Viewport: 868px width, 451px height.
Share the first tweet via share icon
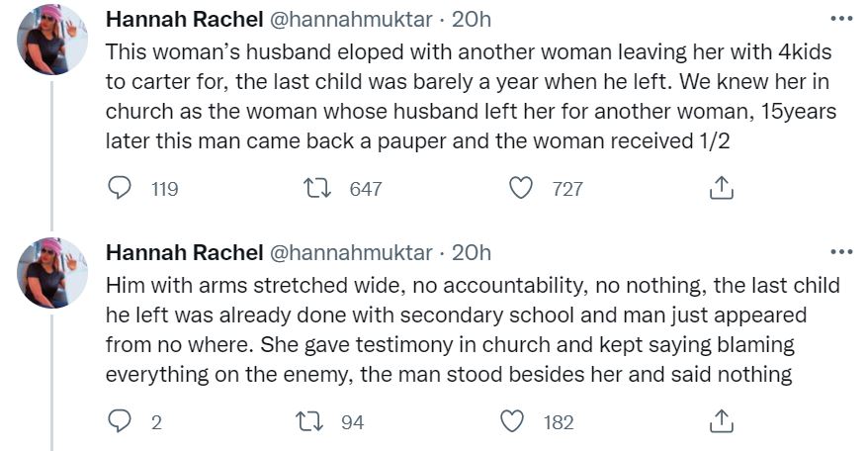pyautogui.click(x=722, y=188)
